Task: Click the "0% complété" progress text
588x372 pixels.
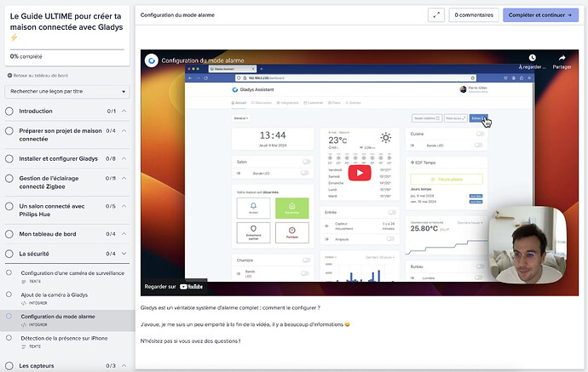Action: click(26, 56)
